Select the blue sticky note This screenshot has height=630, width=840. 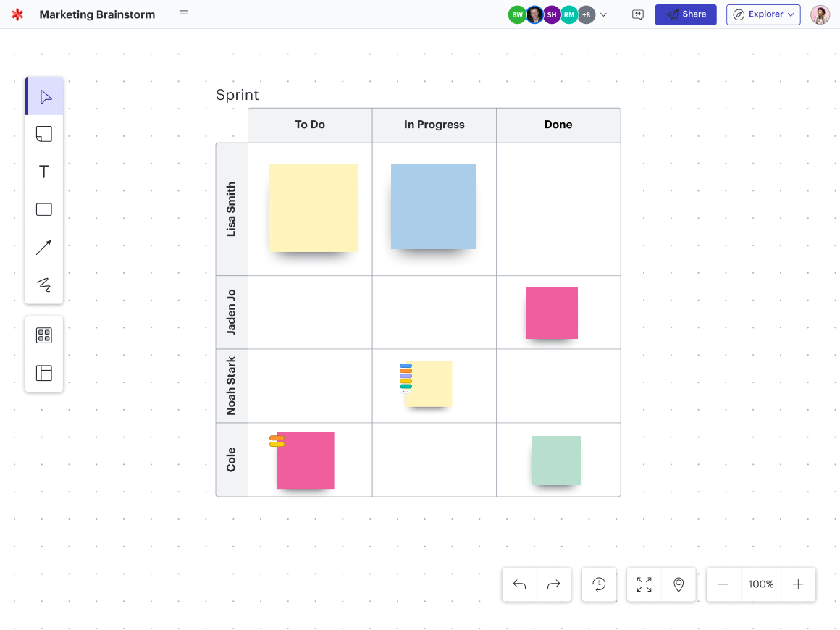[434, 206]
